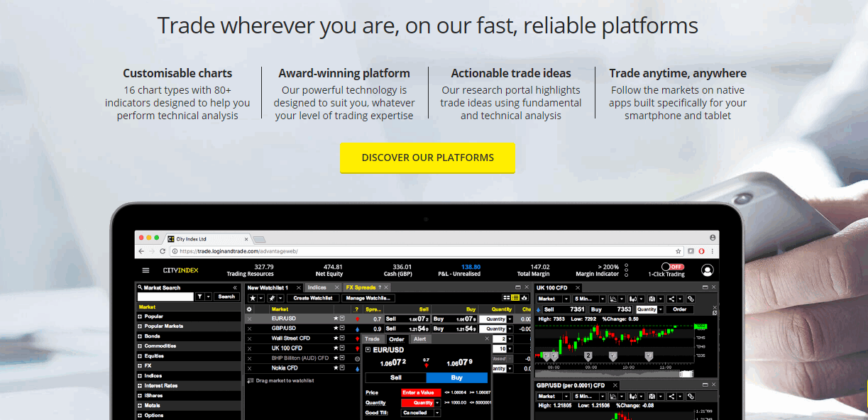Click the Manage Watchlists button
The image size is (868, 420).
368,298
